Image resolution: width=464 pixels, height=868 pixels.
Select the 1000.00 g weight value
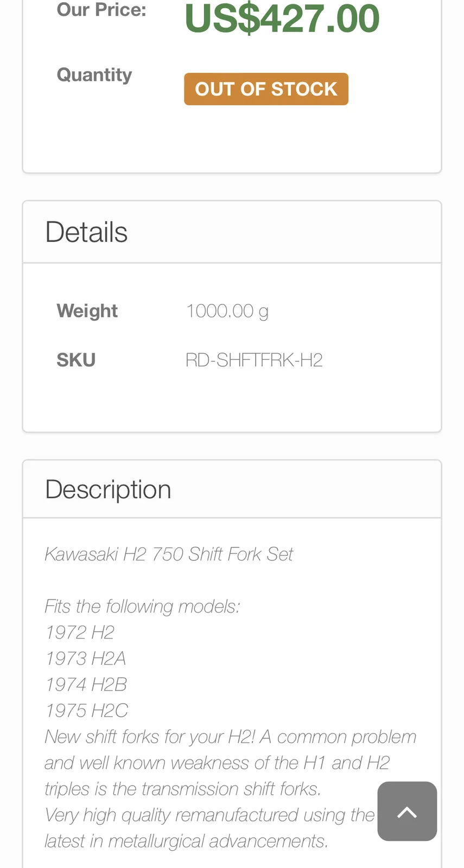click(x=227, y=311)
